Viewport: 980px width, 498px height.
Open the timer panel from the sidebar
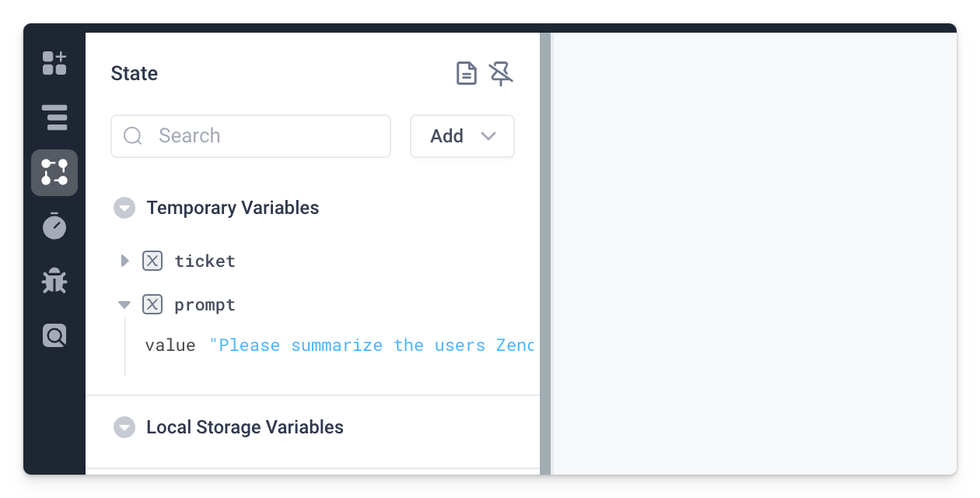54,226
